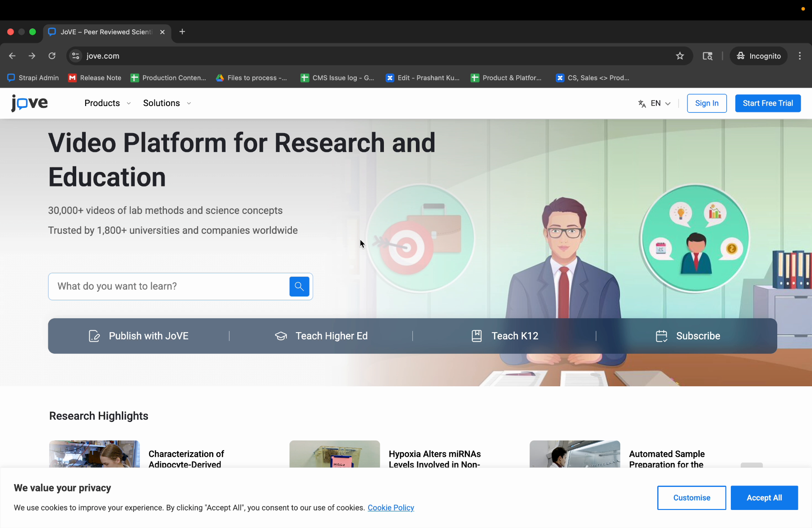Open the browser three-dot menu
812x528 pixels.
tap(799, 56)
